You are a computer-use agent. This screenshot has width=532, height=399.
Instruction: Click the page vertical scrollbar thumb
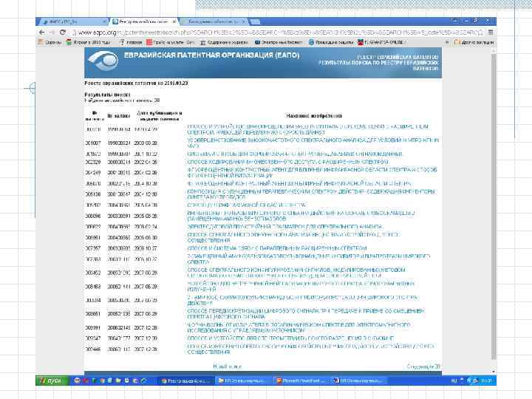494,206
